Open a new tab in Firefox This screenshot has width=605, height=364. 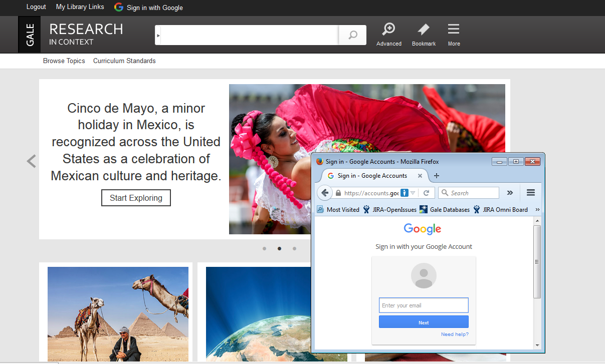coord(436,176)
